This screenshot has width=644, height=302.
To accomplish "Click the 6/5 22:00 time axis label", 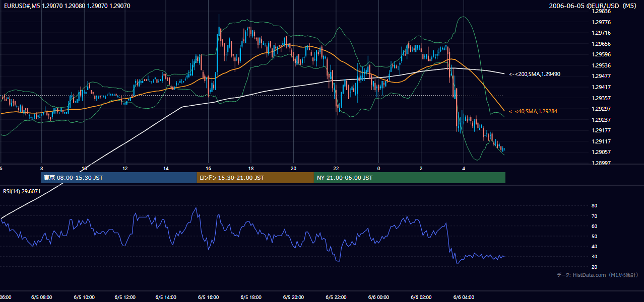I will pyautogui.click(x=336, y=297).
